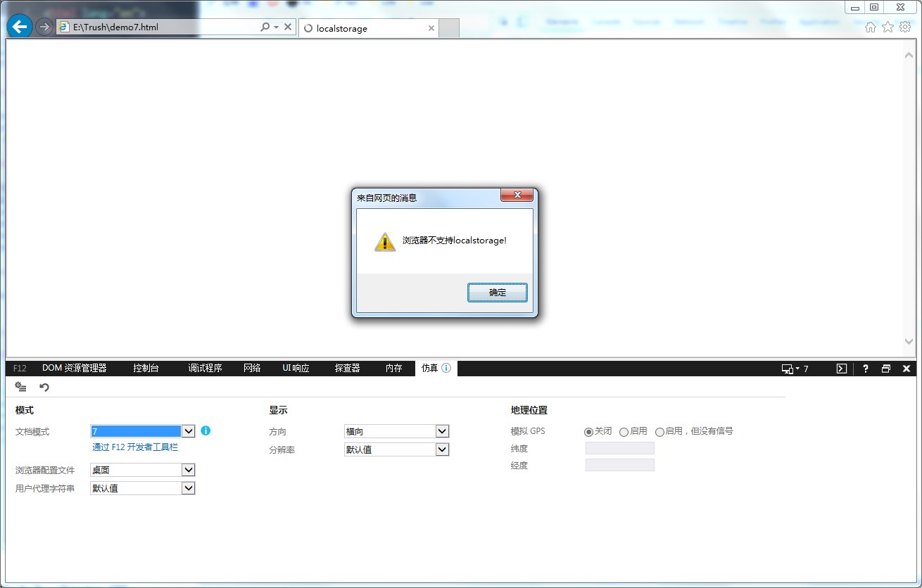This screenshot has height=588, width=922.
Task: Switch to the 控制台 tab
Action: 146,368
